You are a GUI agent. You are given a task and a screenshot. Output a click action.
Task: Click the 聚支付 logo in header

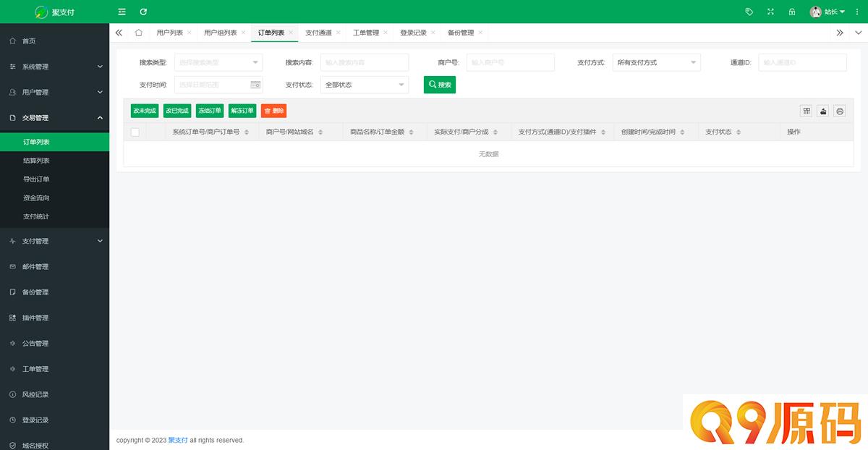coord(54,12)
